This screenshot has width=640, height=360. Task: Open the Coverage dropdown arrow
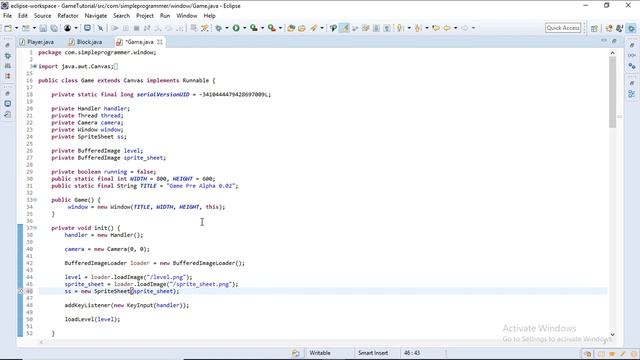262,28
